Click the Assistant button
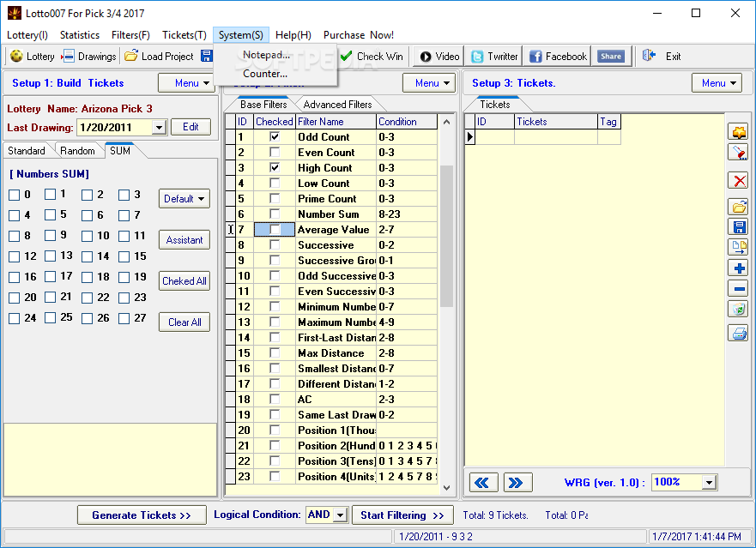The height and width of the screenshot is (548, 756). 184,240
